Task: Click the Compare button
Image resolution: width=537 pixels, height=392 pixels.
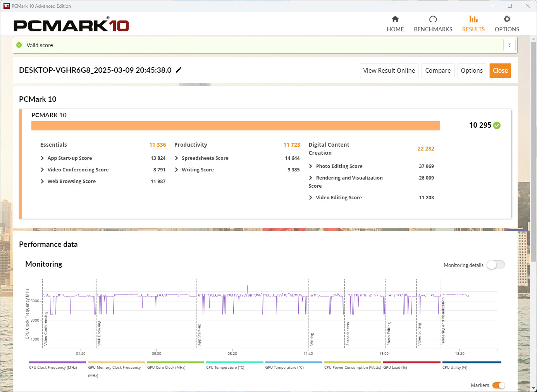Action: (x=438, y=70)
